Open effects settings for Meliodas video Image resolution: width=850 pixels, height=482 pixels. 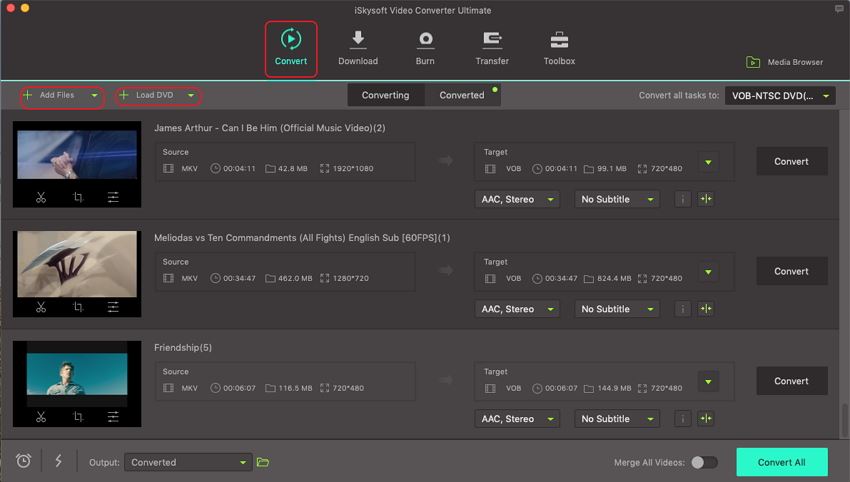tap(113, 307)
